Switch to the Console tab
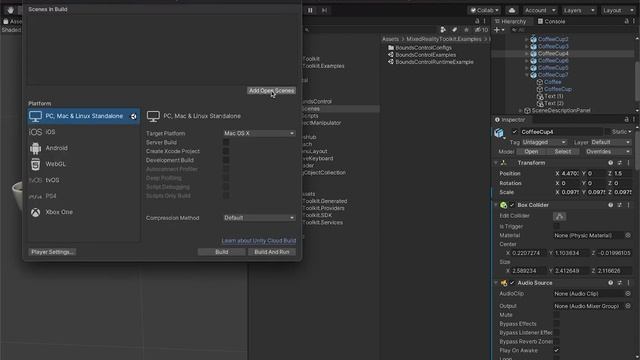This screenshot has width=640, height=360. click(551, 21)
